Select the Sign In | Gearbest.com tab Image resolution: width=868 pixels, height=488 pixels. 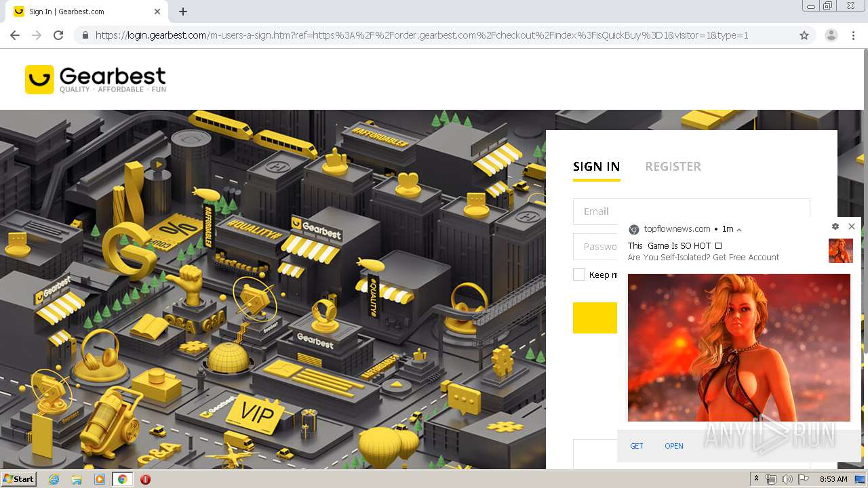87,12
